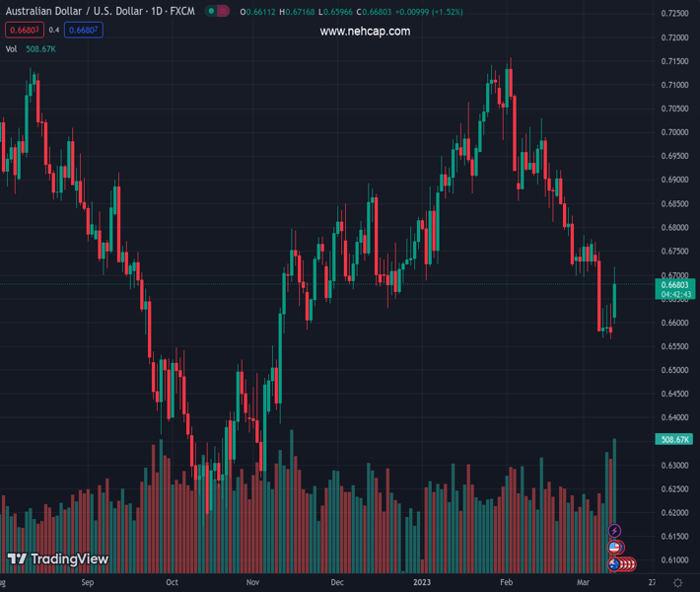This screenshot has height=592, width=700.
Task: Click the 0.70000 level on price scale
Action: (675, 132)
